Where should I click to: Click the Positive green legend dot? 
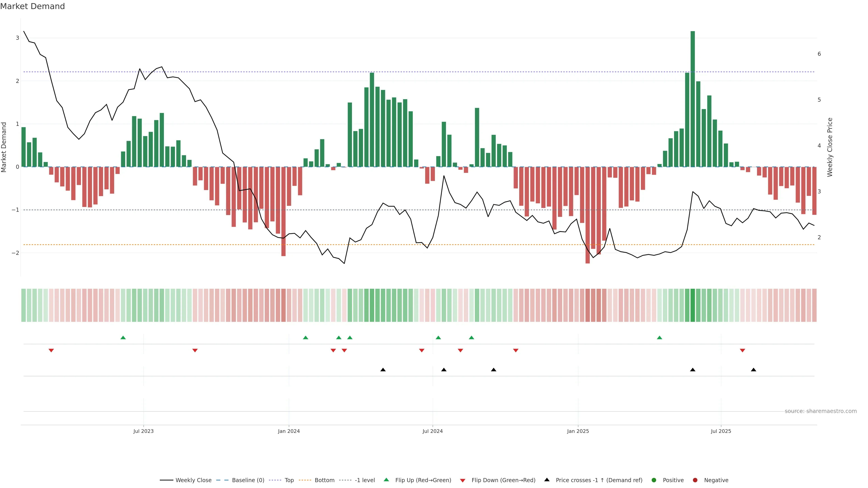(654, 480)
